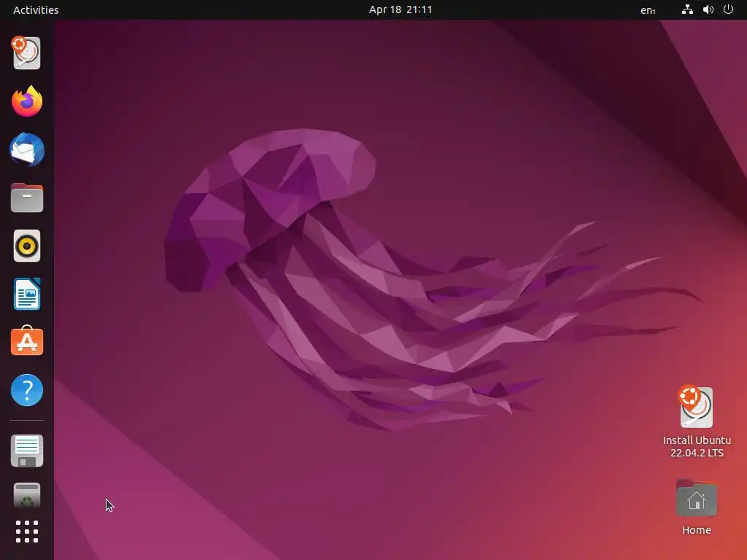Image resolution: width=747 pixels, height=560 pixels.
Task: Open the clock and calendar menu
Action: pos(400,9)
